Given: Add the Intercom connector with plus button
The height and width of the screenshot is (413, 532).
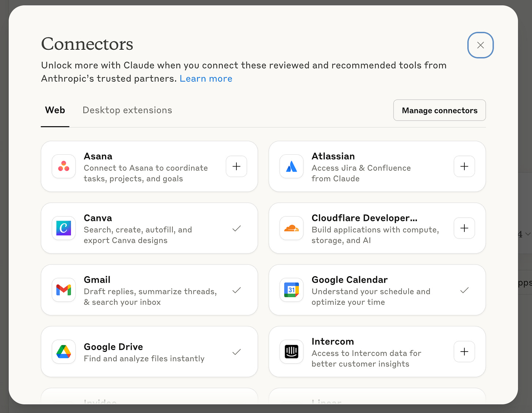Looking at the screenshot, I should (x=464, y=352).
